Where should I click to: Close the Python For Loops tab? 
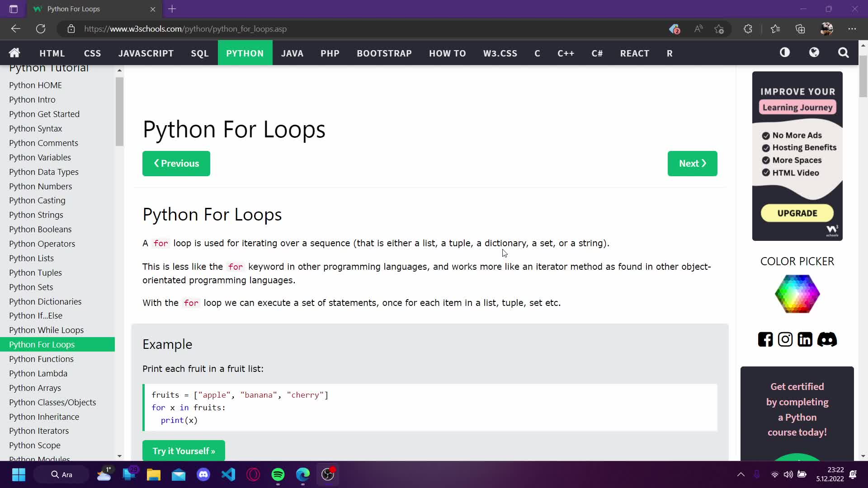[x=153, y=9]
